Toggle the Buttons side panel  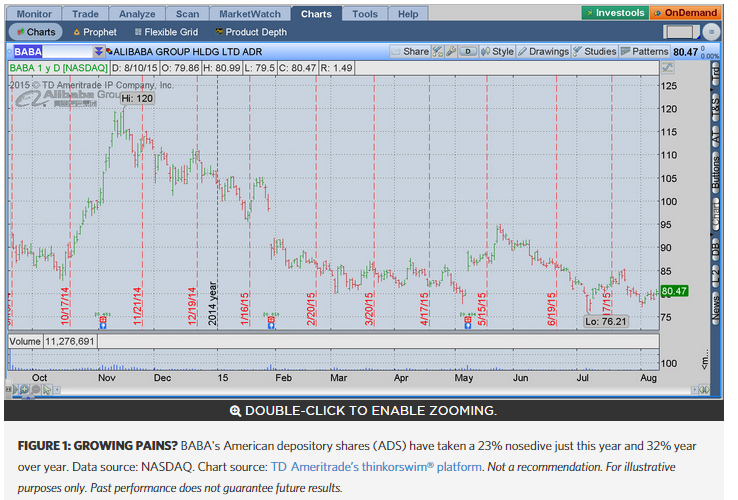coord(715,173)
